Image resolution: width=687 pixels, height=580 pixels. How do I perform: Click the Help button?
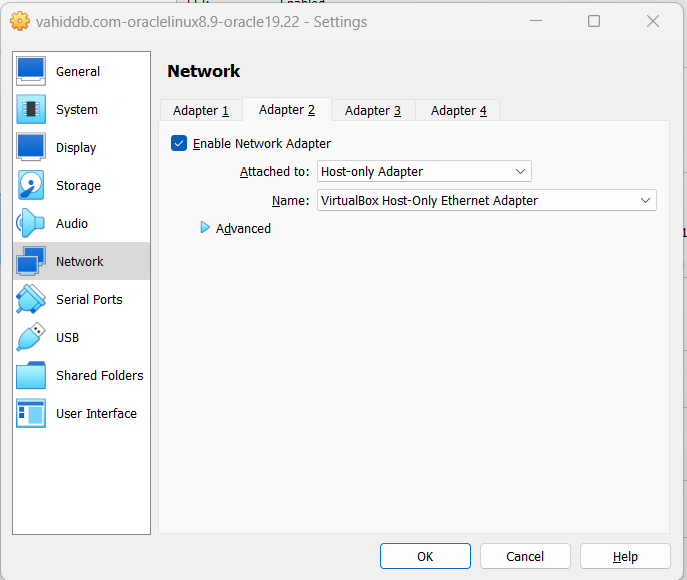pos(625,556)
